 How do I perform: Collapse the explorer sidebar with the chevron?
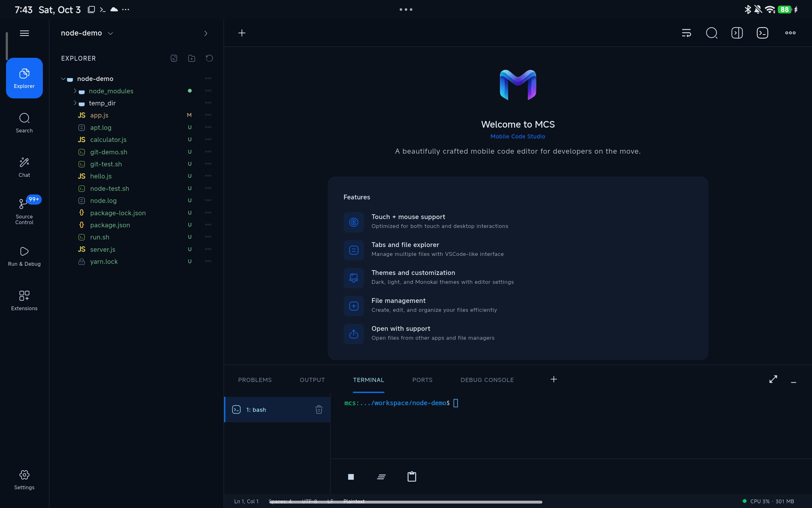206,33
